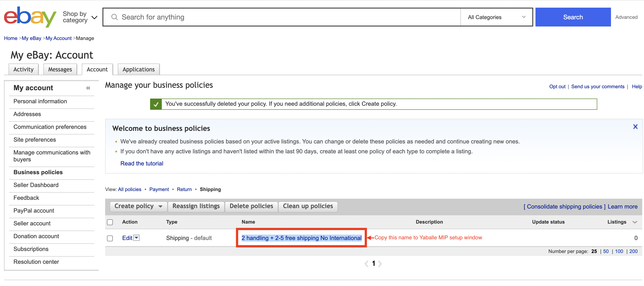Image resolution: width=644 pixels, height=286 pixels.
Task: Open Shop by category dropdown
Action: tap(80, 17)
